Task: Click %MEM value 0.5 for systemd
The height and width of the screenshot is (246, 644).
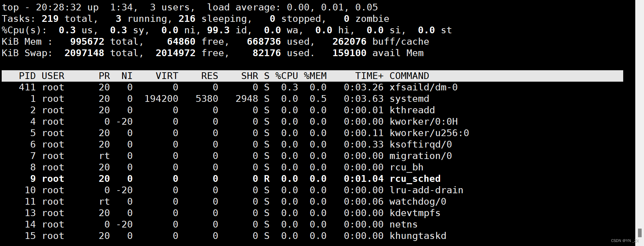Action: pyautogui.click(x=318, y=99)
